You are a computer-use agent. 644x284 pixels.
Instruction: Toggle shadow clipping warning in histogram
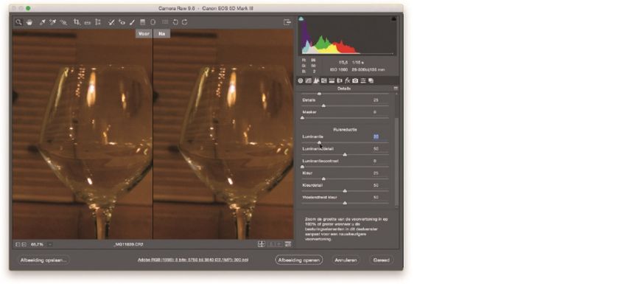[x=301, y=18]
